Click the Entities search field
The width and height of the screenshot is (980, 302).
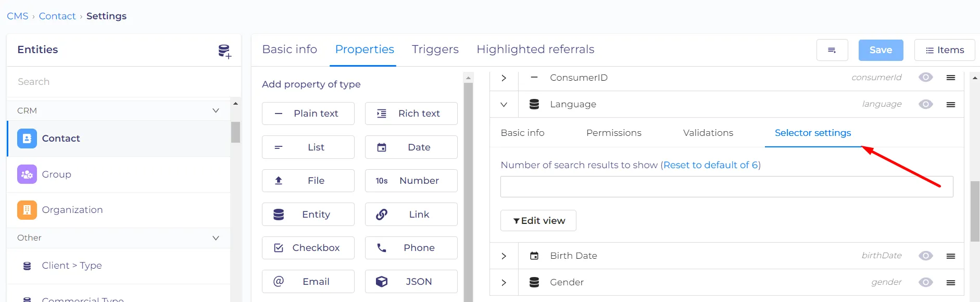point(124,82)
